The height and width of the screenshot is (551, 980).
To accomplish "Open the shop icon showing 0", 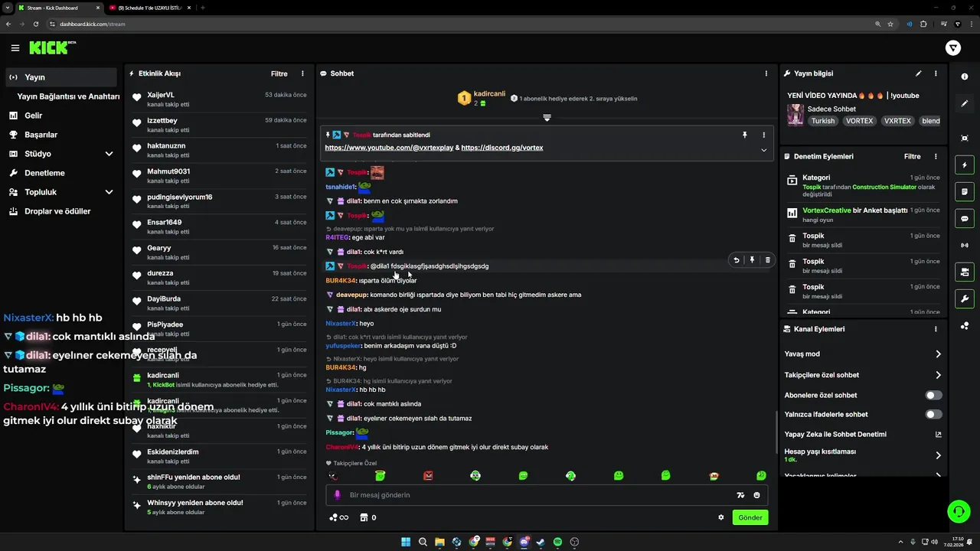I will click(368, 517).
